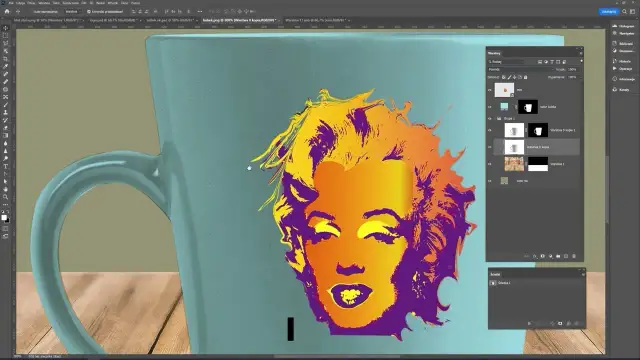Select the Lasso tool
This screenshot has height=360, width=640.
[x=5, y=44]
